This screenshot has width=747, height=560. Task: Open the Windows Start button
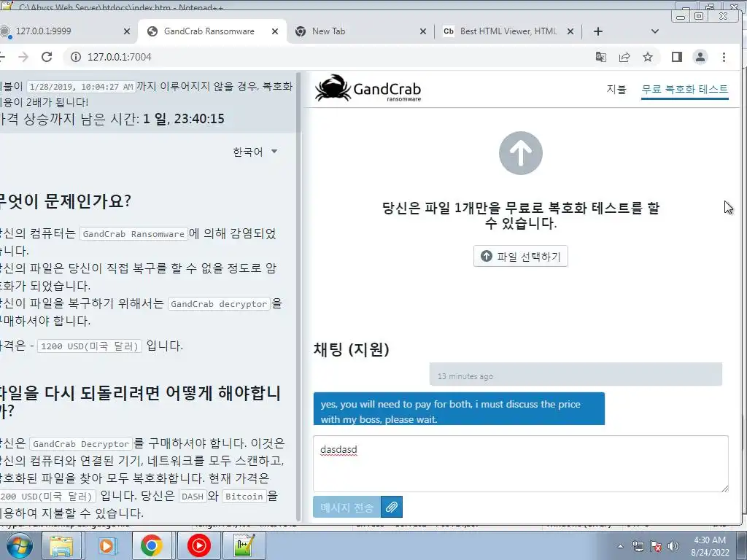[19, 545]
